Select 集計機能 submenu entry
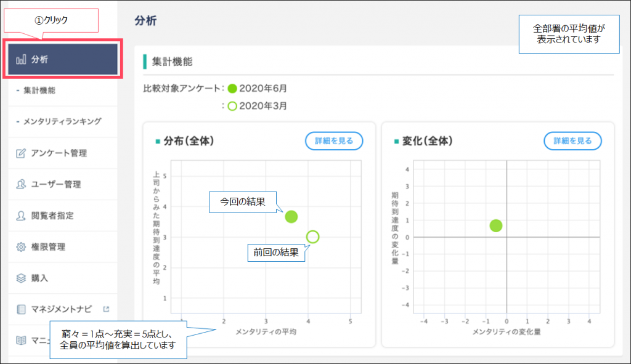This screenshot has width=631, height=364. point(39,90)
